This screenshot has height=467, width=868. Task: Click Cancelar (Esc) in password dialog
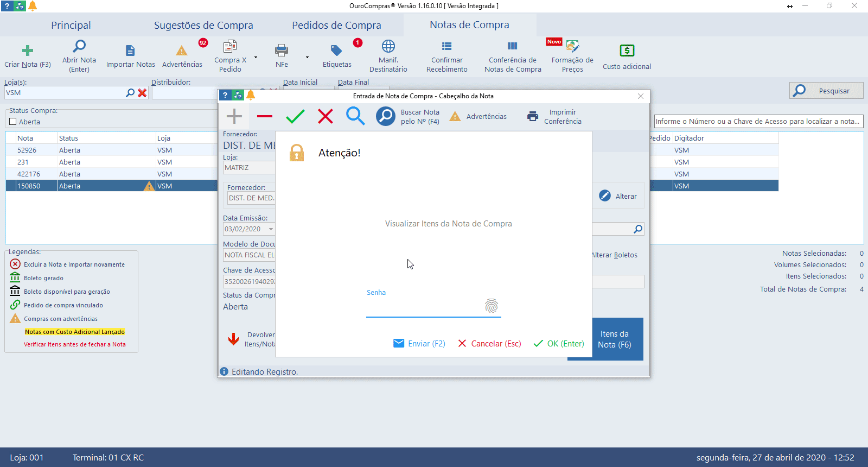(489, 344)
